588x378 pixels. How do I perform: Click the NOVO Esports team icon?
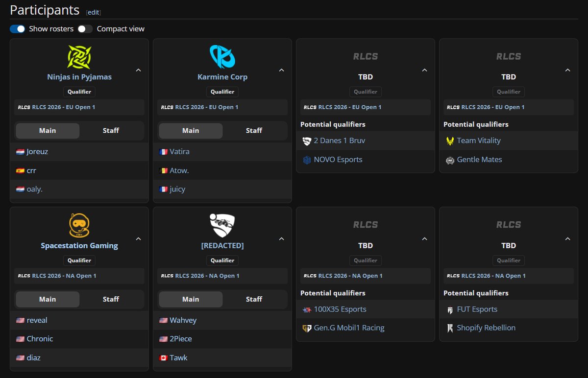tap(307, 160)
